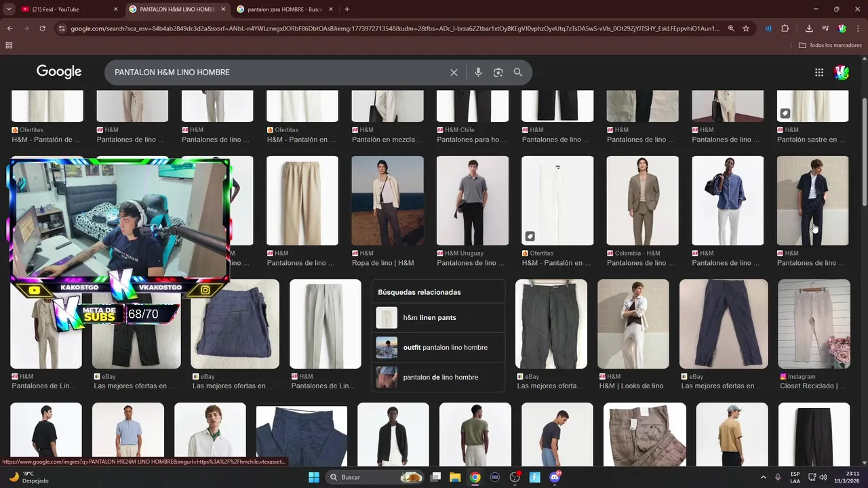The image size is (868, 488).
Task: Click Pantalón en mezcla... caption
Action: [x=387, y=140]
